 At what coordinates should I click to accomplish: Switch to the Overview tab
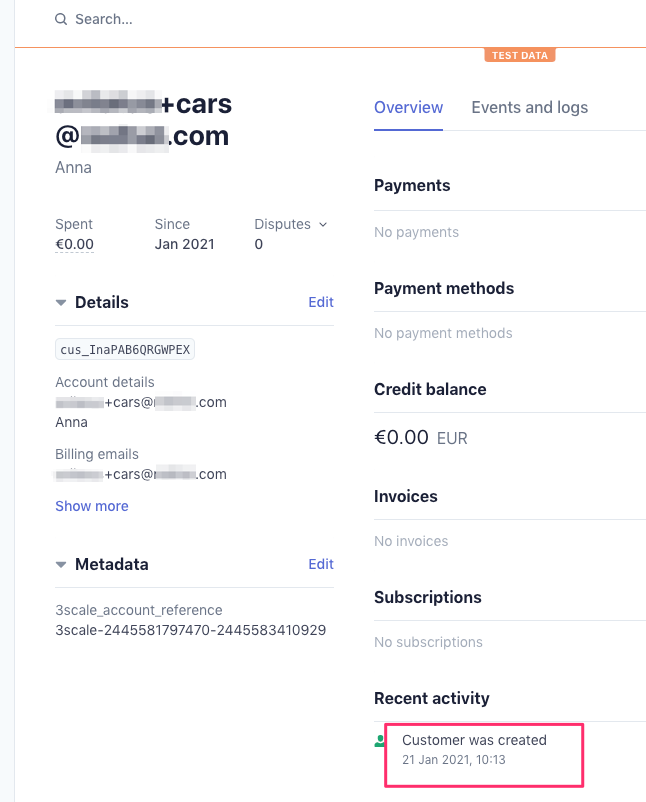(408, 107)
